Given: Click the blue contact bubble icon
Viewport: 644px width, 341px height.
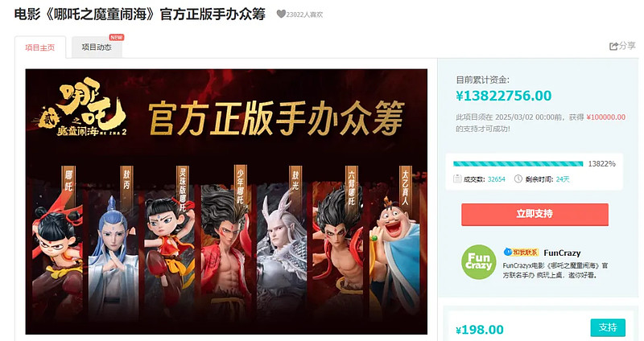Looking at the screenshot, I should 508,252.
